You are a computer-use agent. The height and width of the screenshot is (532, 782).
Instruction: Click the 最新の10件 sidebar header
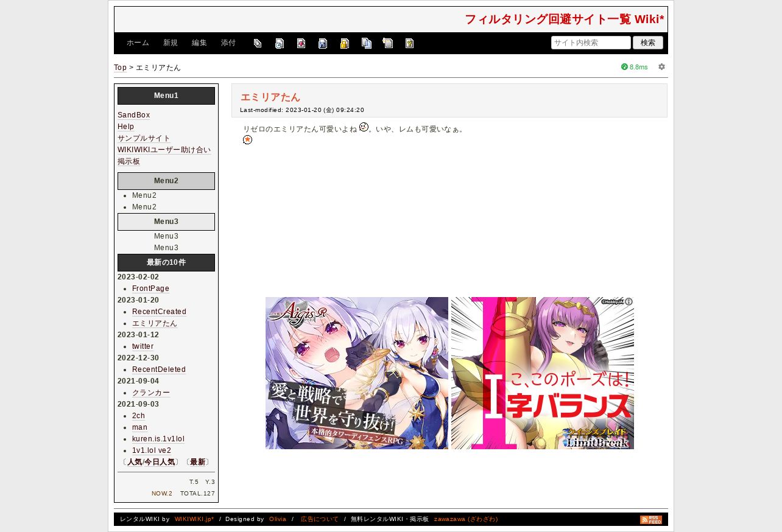166,262
